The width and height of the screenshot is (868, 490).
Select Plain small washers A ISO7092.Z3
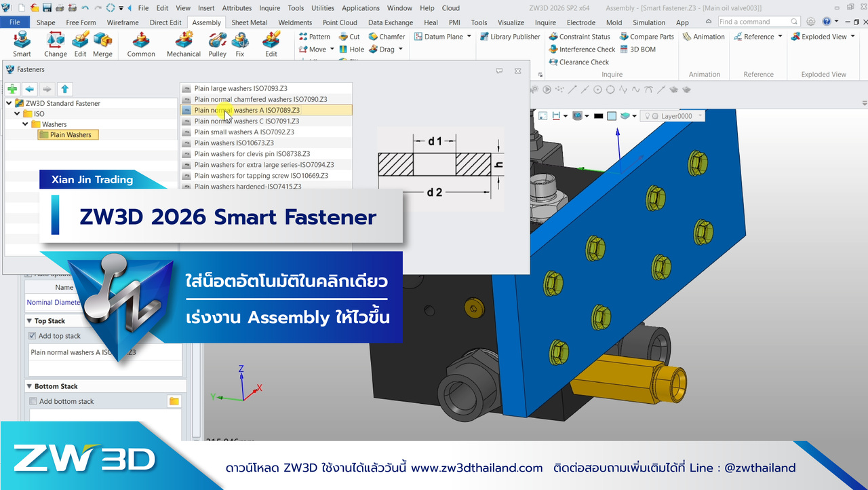point(267,132)
